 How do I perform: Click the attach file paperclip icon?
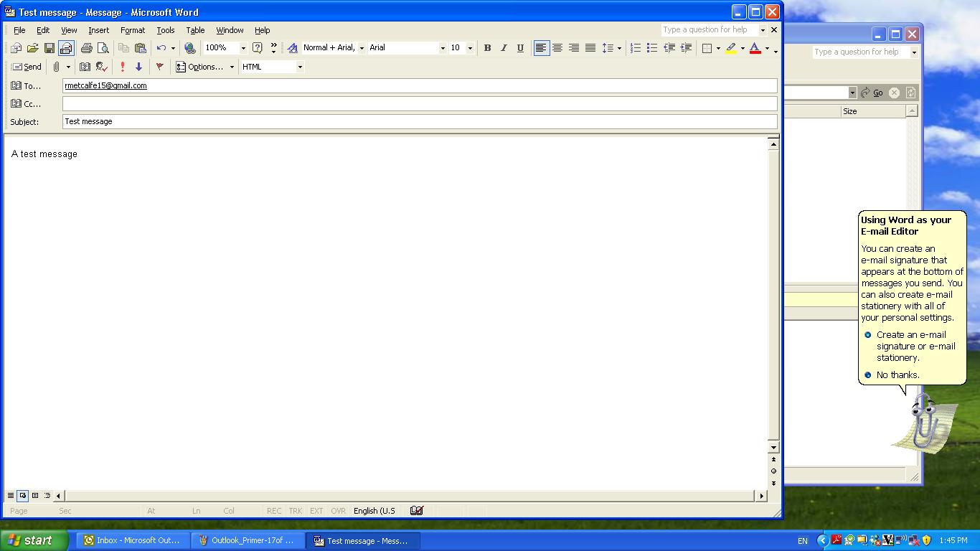(56, 67)
